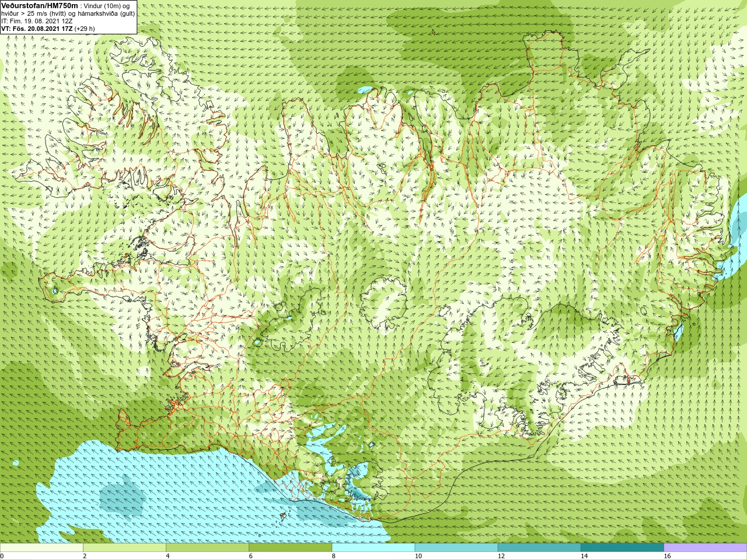Click the legend label '14'
The width and height of the screenshot is (747, 560).
(x=584, y=556)
